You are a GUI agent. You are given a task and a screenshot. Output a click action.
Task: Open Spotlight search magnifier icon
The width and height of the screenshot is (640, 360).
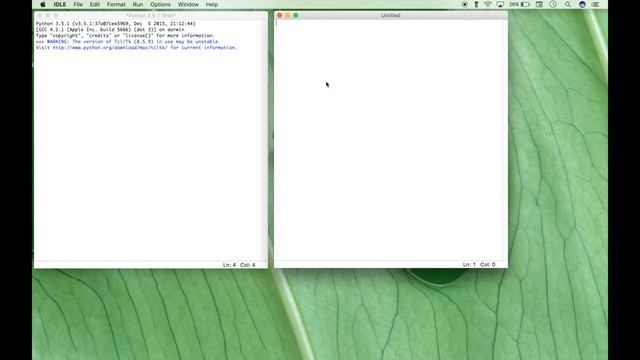[568, 4]
